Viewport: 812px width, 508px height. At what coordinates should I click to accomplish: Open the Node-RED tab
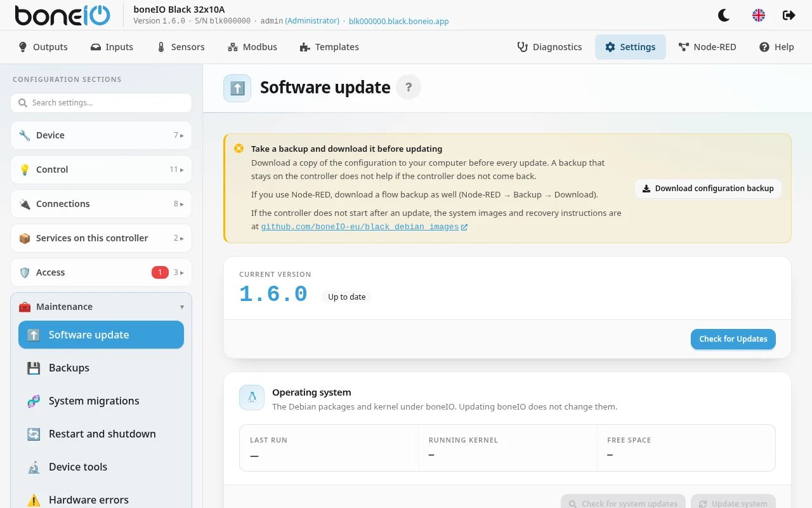(x=707, y=47)
